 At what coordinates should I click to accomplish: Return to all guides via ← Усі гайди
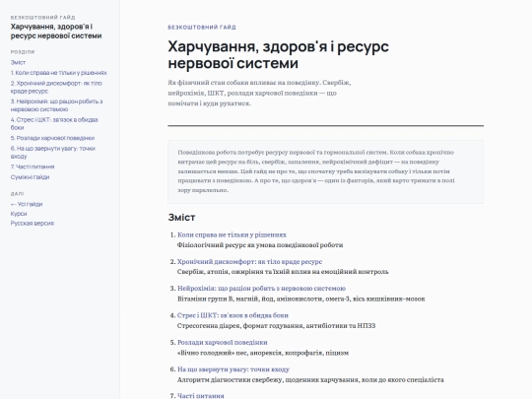27,204
